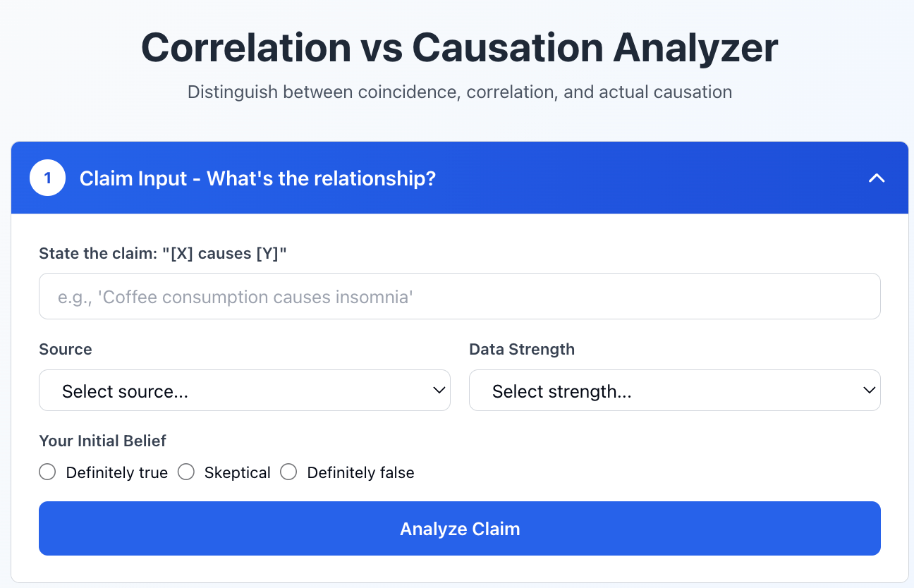Click the claim statement text field
The width and height of the screenshot is (914, 588).
[459, 296]
